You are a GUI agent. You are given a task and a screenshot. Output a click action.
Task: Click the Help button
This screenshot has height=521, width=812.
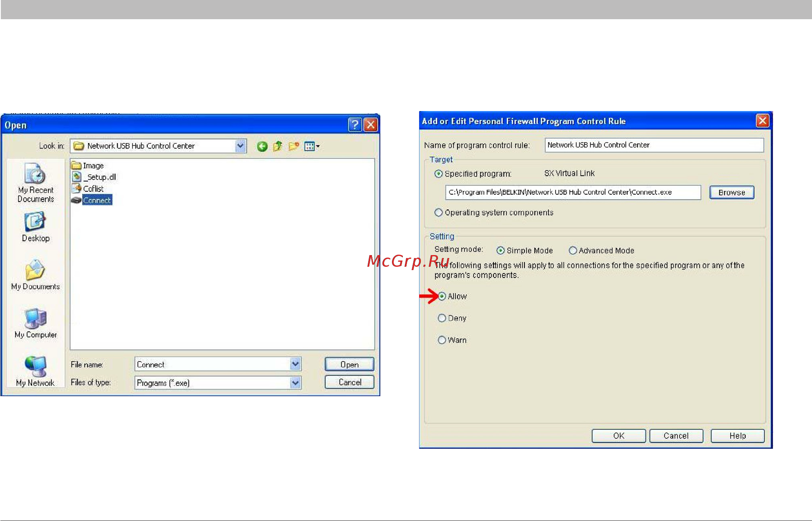[x=738, y=436]
